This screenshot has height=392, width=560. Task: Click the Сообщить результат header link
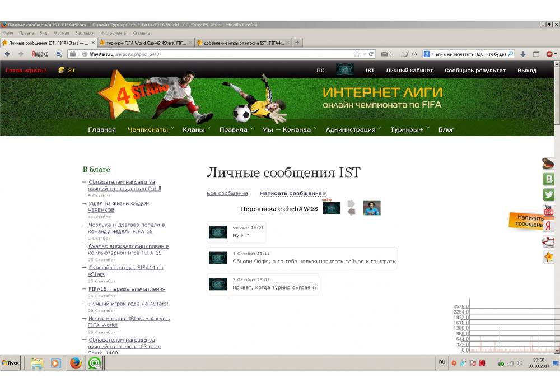(475, 71)
